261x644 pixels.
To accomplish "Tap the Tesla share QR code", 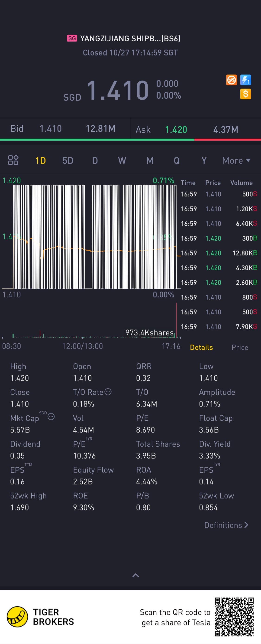I will 234,617.
